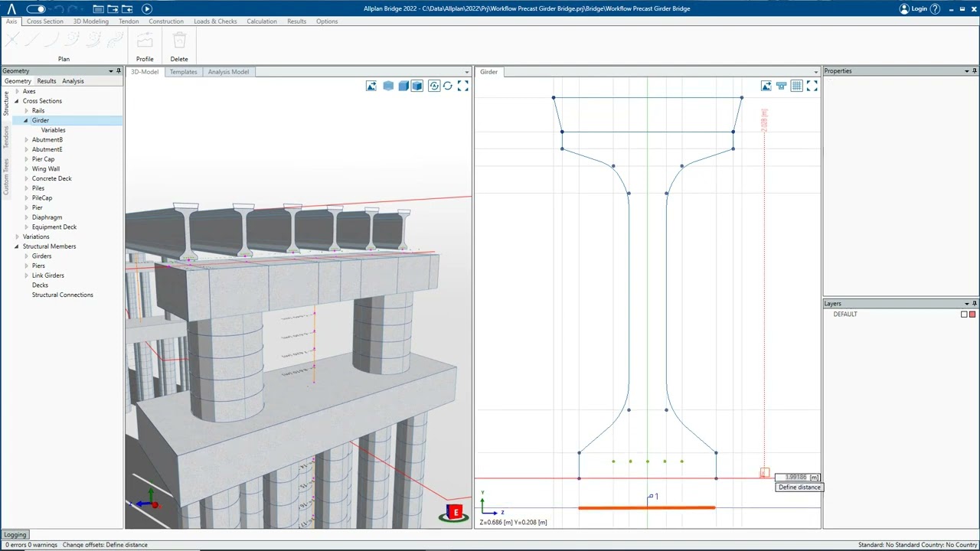The image size is (980, 551).
Task: Click the auto-rotate icon in 3D view
Action: [434, 86]
